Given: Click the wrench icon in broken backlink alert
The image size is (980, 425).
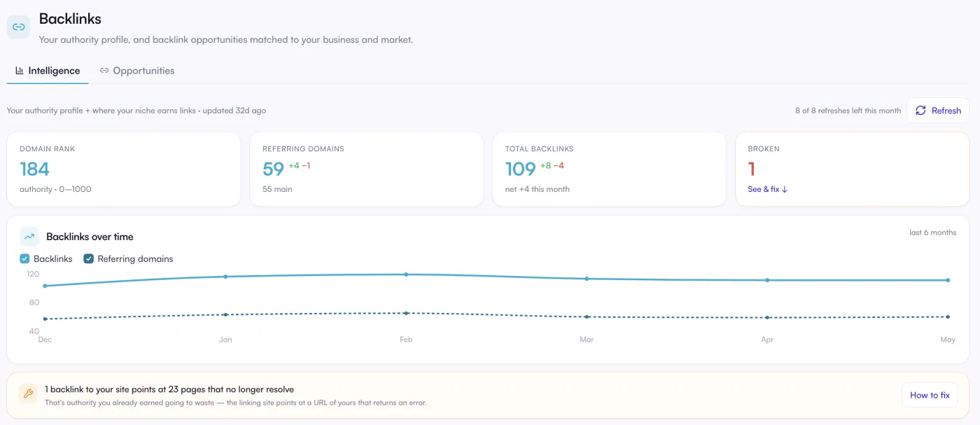Looking at the screenshot, I should tap(29, 394).
